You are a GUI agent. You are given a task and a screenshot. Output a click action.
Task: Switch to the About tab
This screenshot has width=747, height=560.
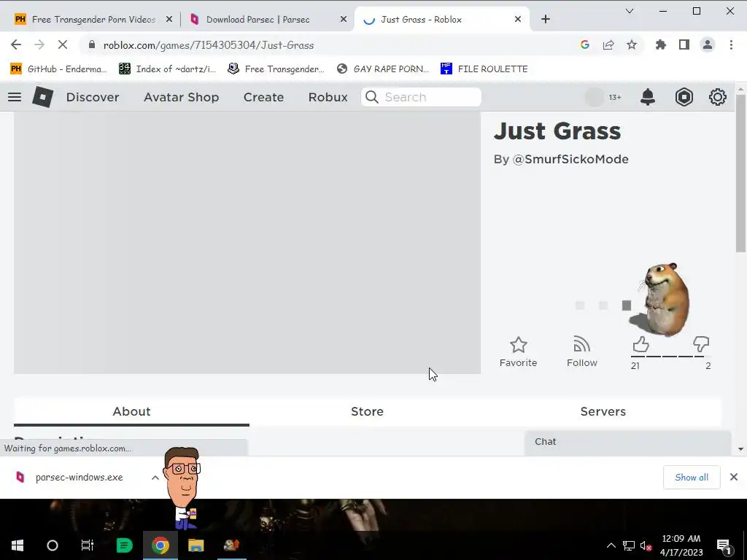(131, 411)
